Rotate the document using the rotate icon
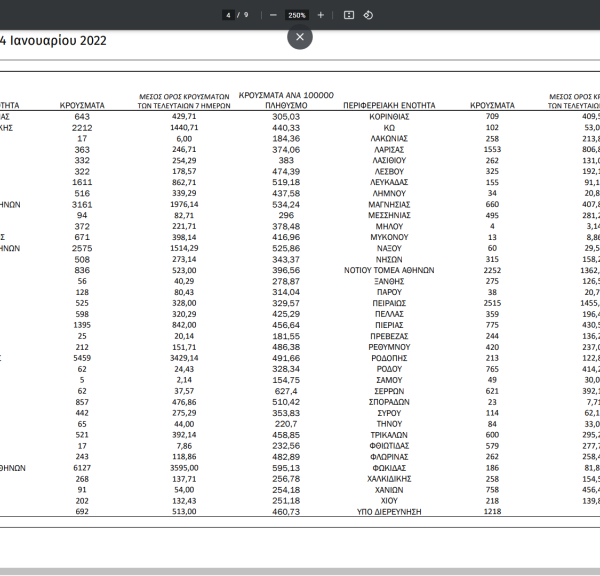600x576 pixels. pyautogui.click(x=368, y=15)
